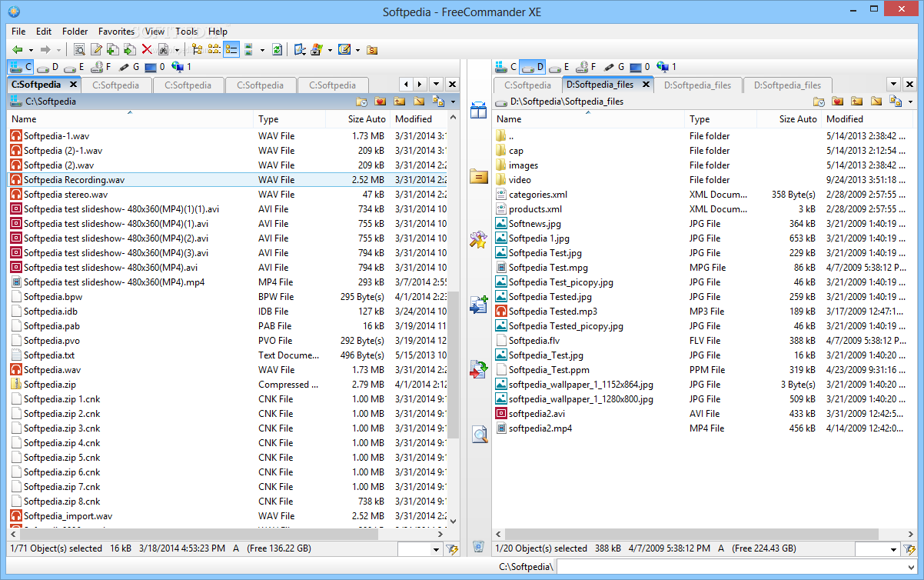Click the desktop snapshot toolbar icon
Viewport: 924px width, 580px height.
point(300,49)
